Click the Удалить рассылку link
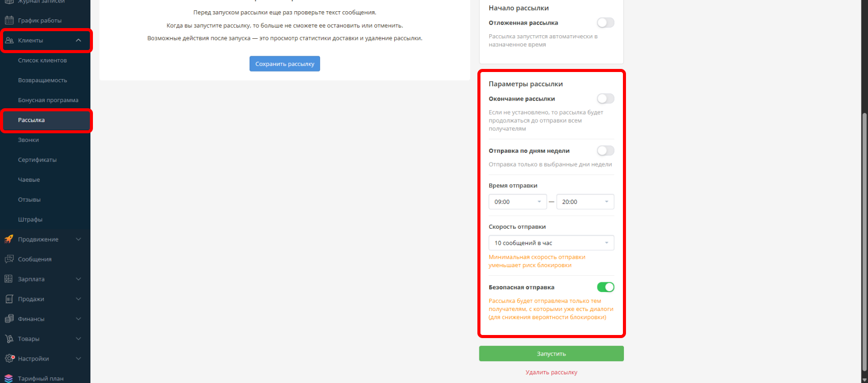 (551, 372)
